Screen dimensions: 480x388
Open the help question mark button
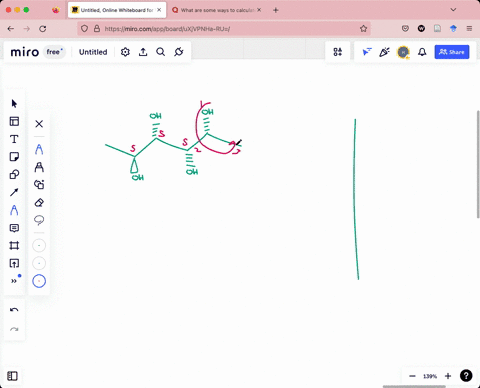point(466,376)
